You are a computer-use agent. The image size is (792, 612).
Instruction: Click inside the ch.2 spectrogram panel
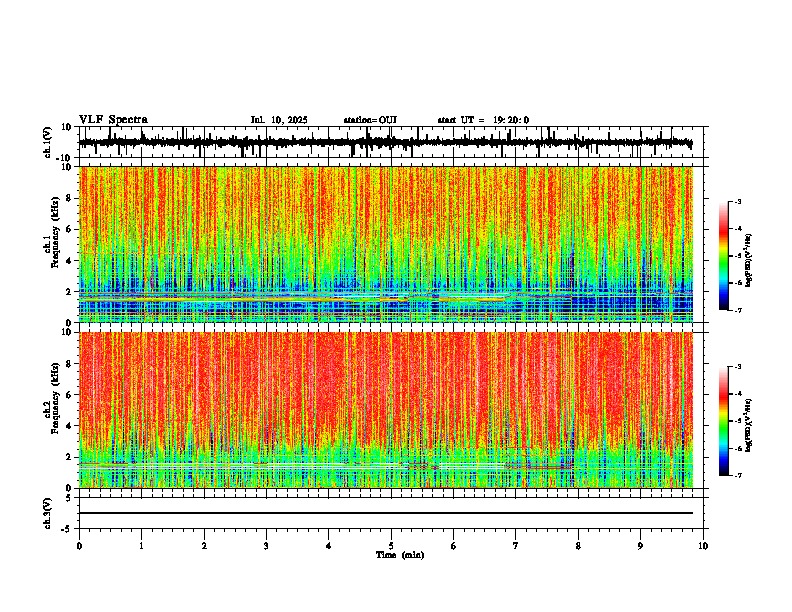(x=386, y=410)
